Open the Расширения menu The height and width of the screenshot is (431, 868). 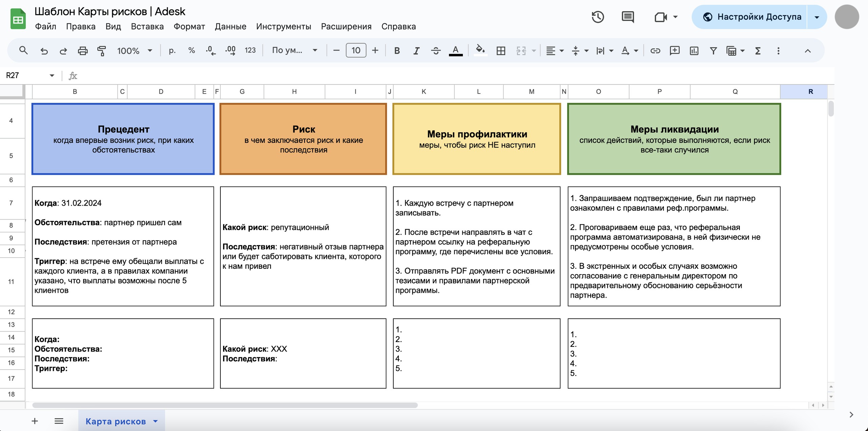346,26
